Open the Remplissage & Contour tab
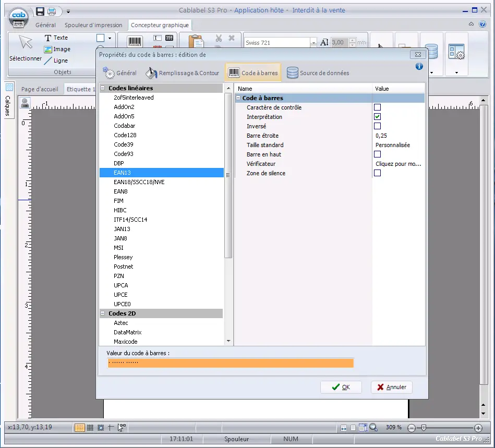The height and width of the screenshot is (448, 495). (x=182, y=73)
